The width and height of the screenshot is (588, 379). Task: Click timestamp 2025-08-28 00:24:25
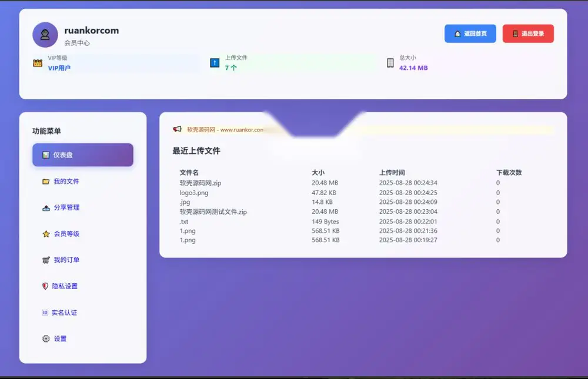point(408,193)
